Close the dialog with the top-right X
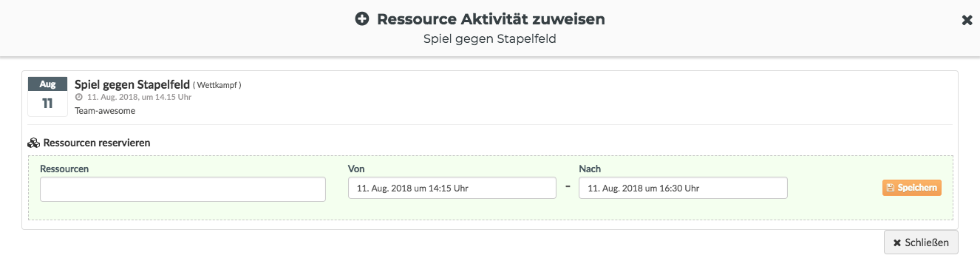The height and width of the screenshot is (275, 980). (967, 21)
